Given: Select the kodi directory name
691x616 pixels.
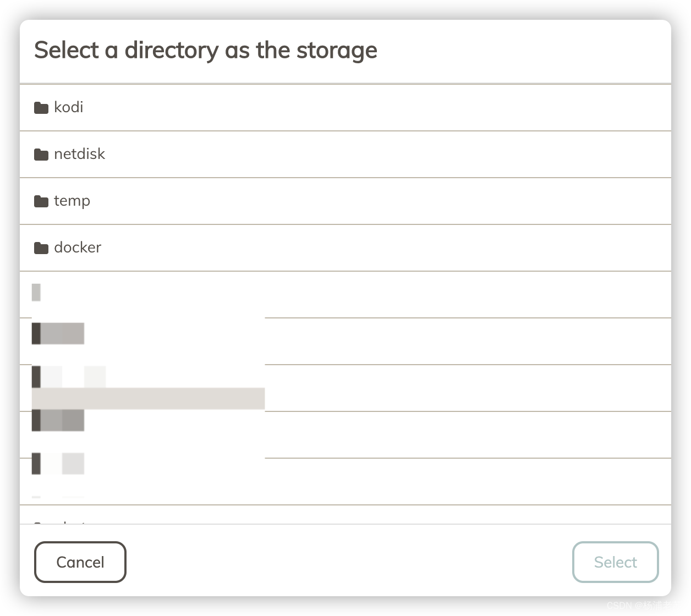Looking at the screenshot, I should click(x=69, y=107).
